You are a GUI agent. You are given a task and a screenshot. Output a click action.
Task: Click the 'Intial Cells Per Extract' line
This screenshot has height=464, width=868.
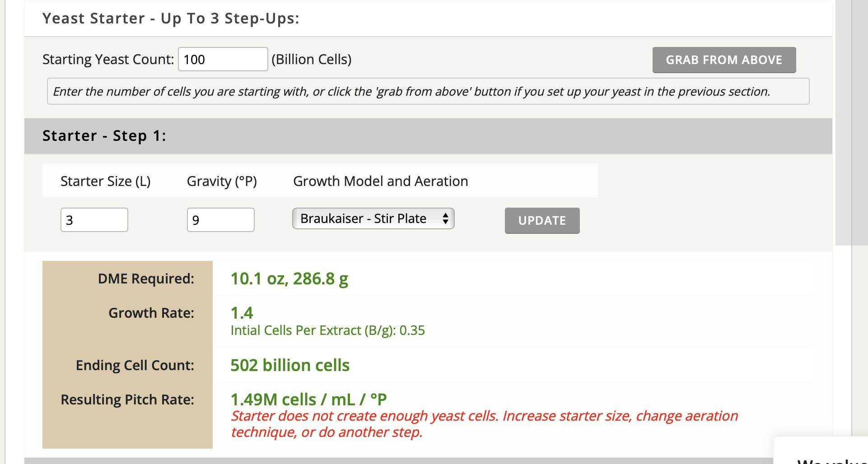(x=327, y=330)
